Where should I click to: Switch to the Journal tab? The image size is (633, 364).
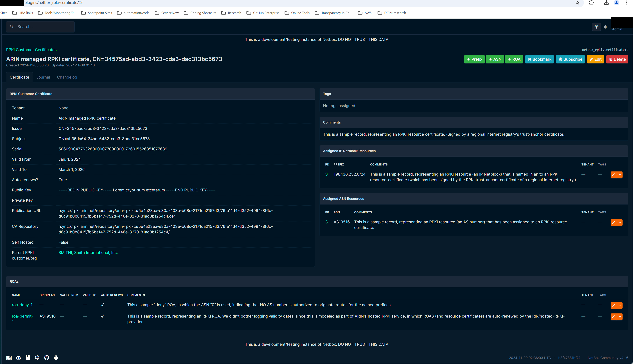pos(43,77)
